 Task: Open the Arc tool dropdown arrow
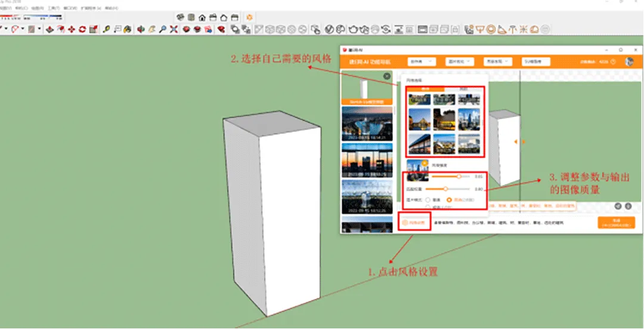pos(23,29)
